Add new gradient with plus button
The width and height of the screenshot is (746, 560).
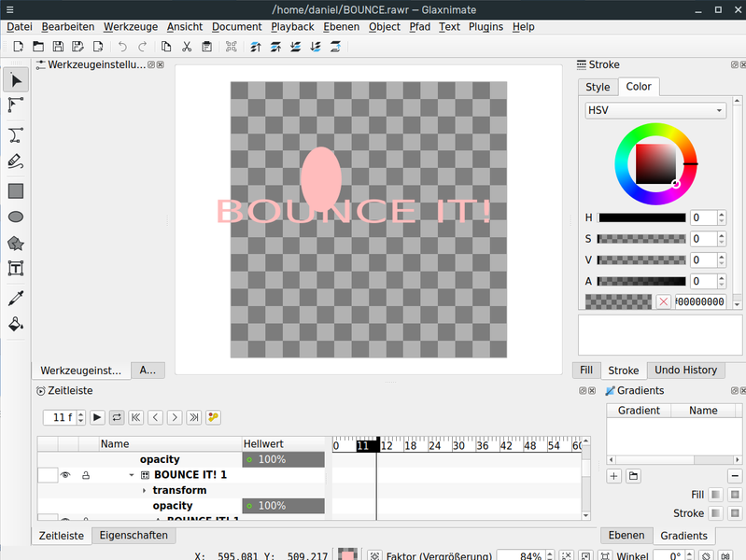613,476
